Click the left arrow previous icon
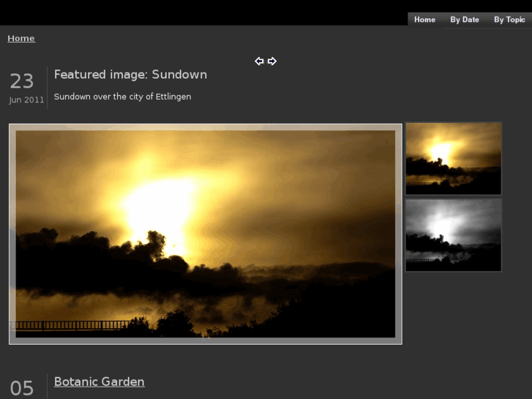 coord(259,61)
